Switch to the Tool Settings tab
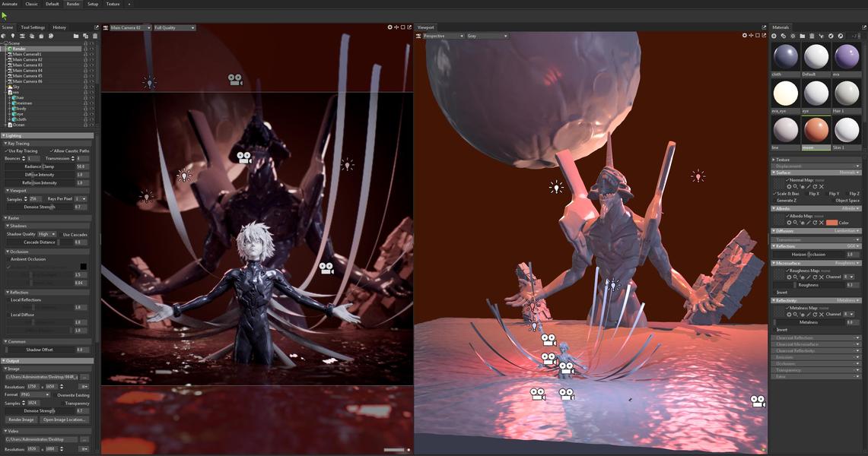This screenshot has height=456, width=868. 33,27
